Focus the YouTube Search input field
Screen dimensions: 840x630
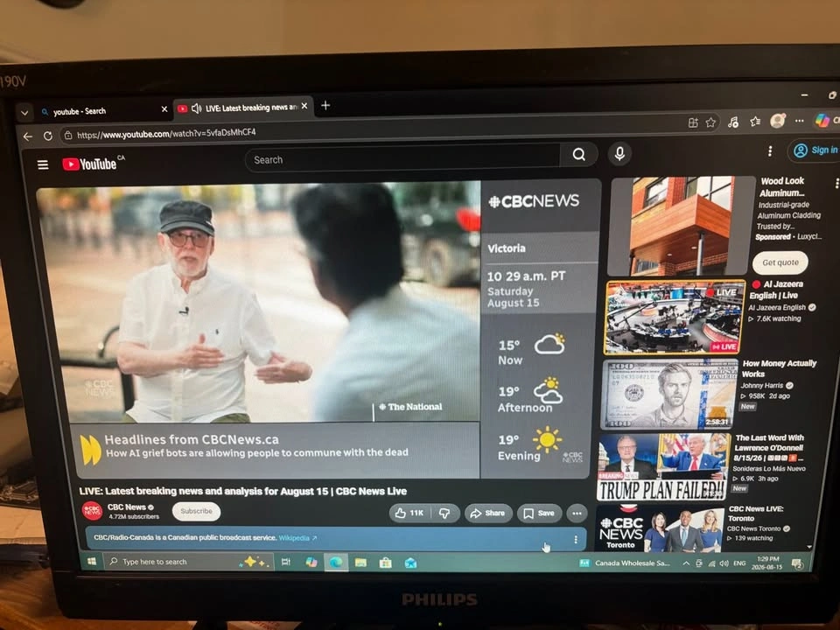(402, 159)
